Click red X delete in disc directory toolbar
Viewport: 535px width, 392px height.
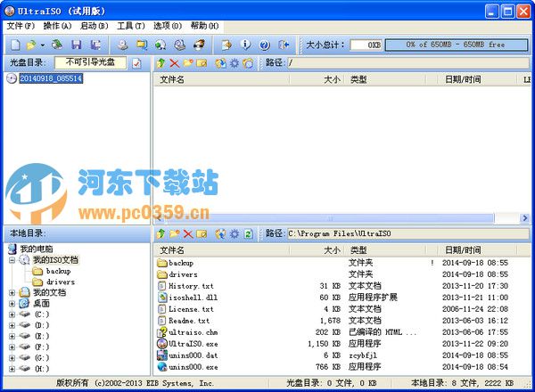(175, 63)
